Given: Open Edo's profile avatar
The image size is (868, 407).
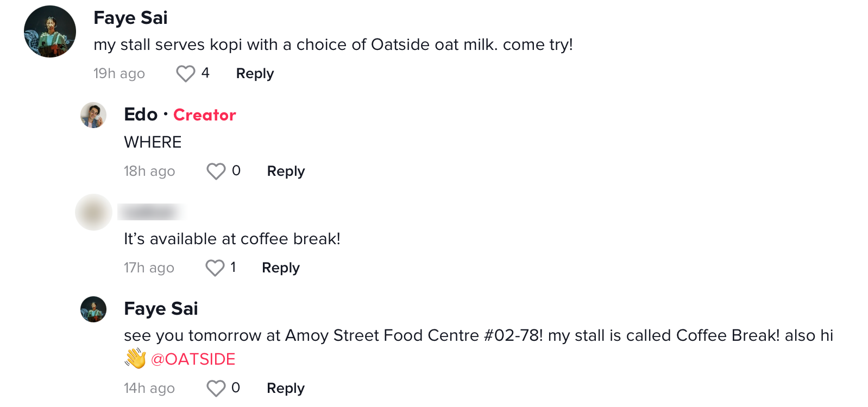Looking at the screenshot, I should click(x=93, y=115).
